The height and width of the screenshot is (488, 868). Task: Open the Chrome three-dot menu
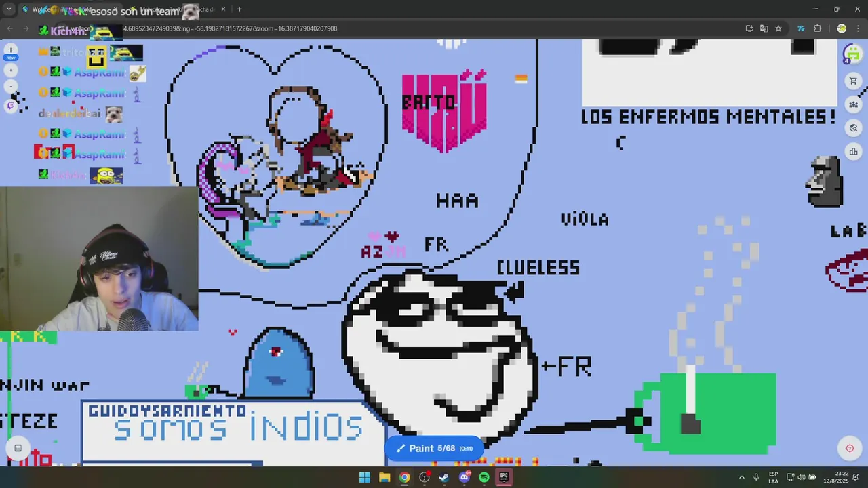tap(858, 28)
